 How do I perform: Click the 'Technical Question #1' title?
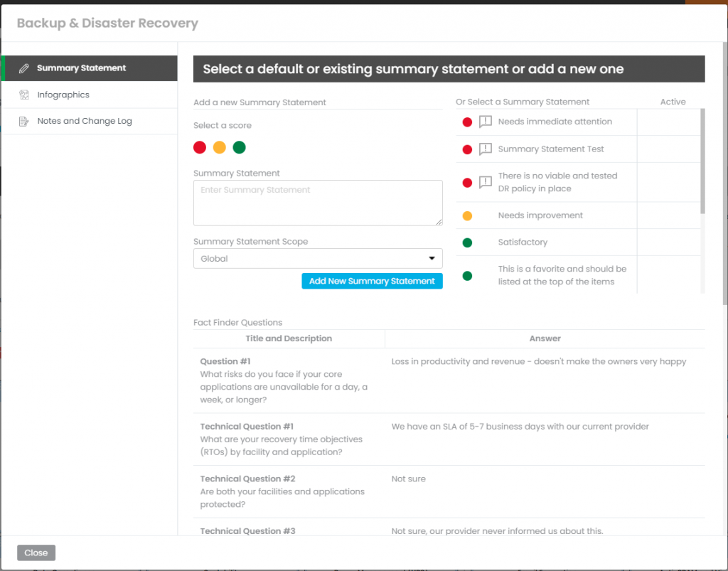pyautogui.click(x=247, y=426)
